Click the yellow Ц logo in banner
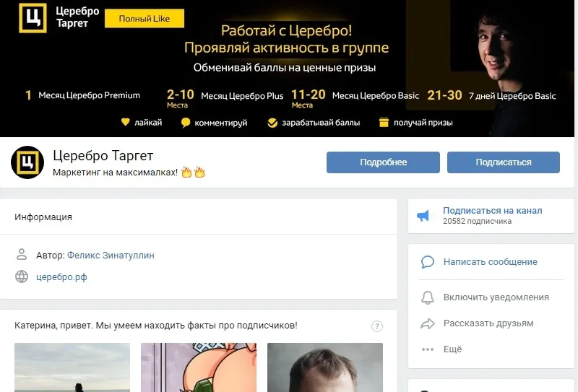 tap(33, 18)
